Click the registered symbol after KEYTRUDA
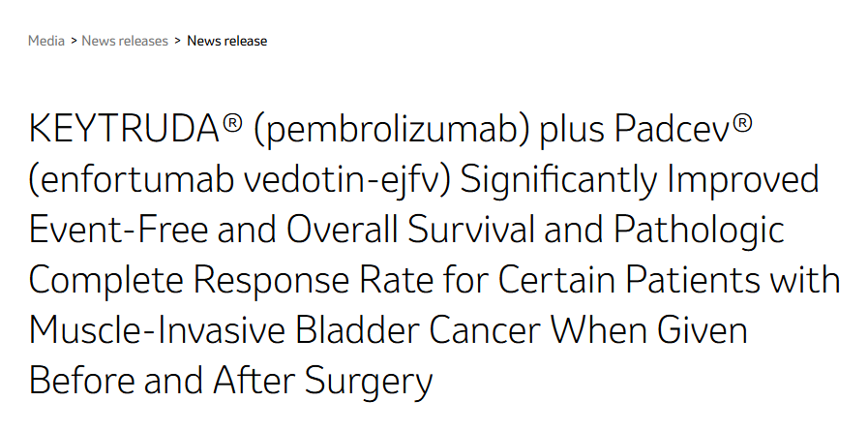The image size is (868, 432). pos(231,125)
